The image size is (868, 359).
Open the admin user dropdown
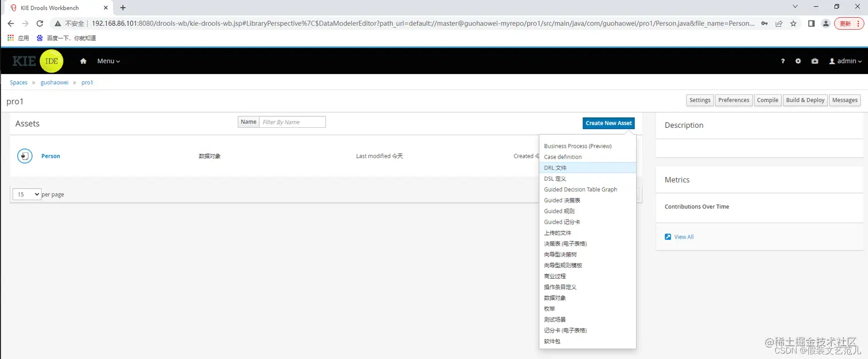point(845,61)
